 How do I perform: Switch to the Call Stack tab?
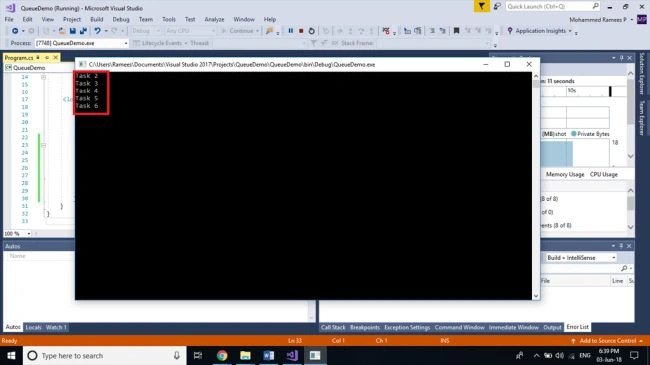pyautogui.click(x=333, y=327)
